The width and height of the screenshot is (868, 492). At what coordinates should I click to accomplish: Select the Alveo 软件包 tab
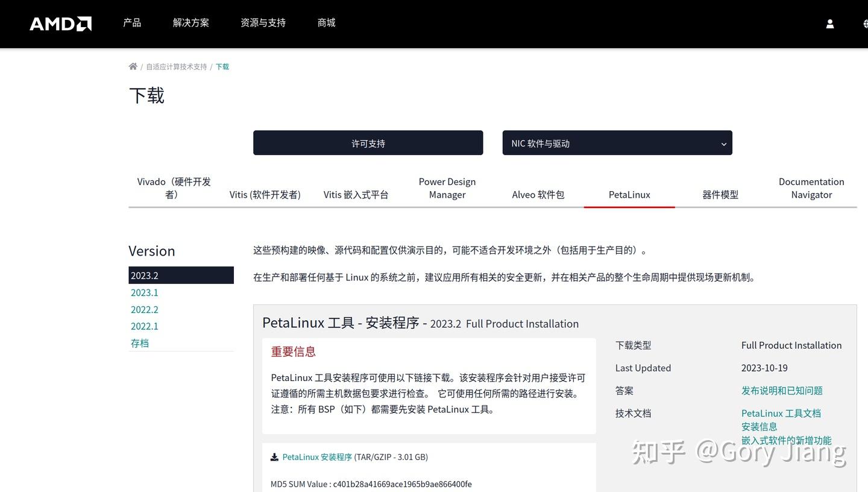pyautogui.click(x=538, y=194)
